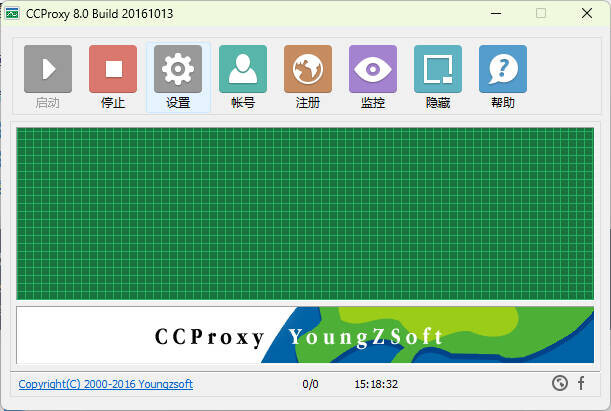Open the 帐号 (Account) manager
The height and width of the screenshot is (411, 611).
coord(243,70)
